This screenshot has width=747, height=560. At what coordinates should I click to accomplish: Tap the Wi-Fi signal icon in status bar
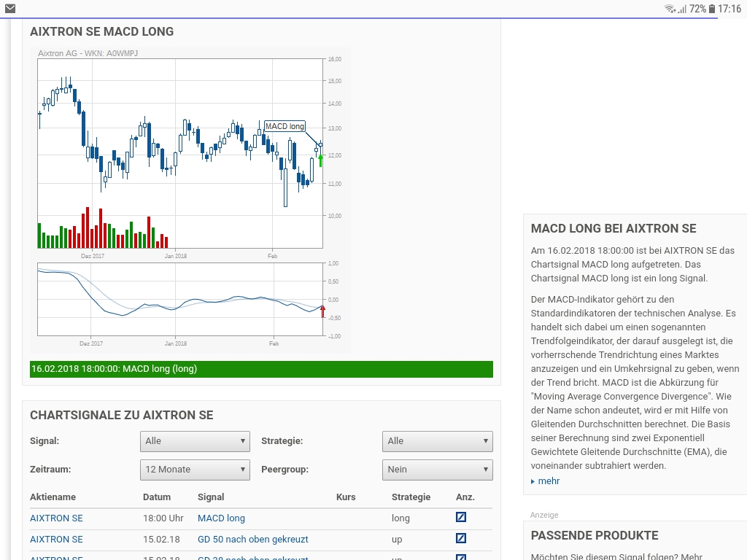tap(670, 9)
